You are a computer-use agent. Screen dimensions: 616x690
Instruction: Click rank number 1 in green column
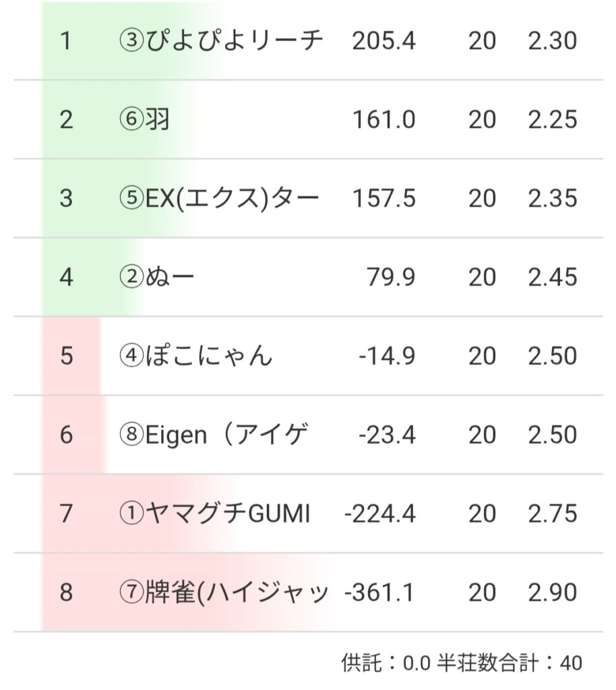[65, 41]
